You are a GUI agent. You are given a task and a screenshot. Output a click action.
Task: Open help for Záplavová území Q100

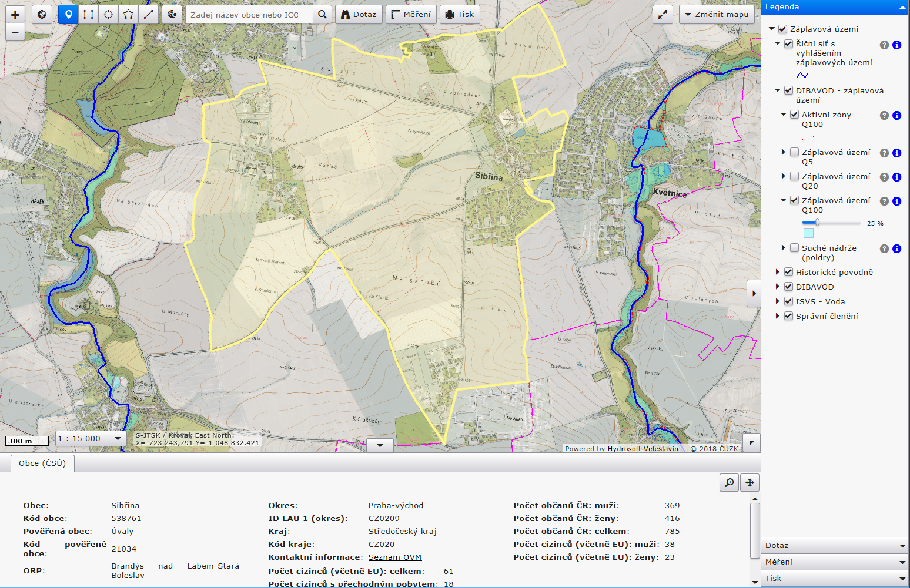pyautogui.click(x=884, y=201)
